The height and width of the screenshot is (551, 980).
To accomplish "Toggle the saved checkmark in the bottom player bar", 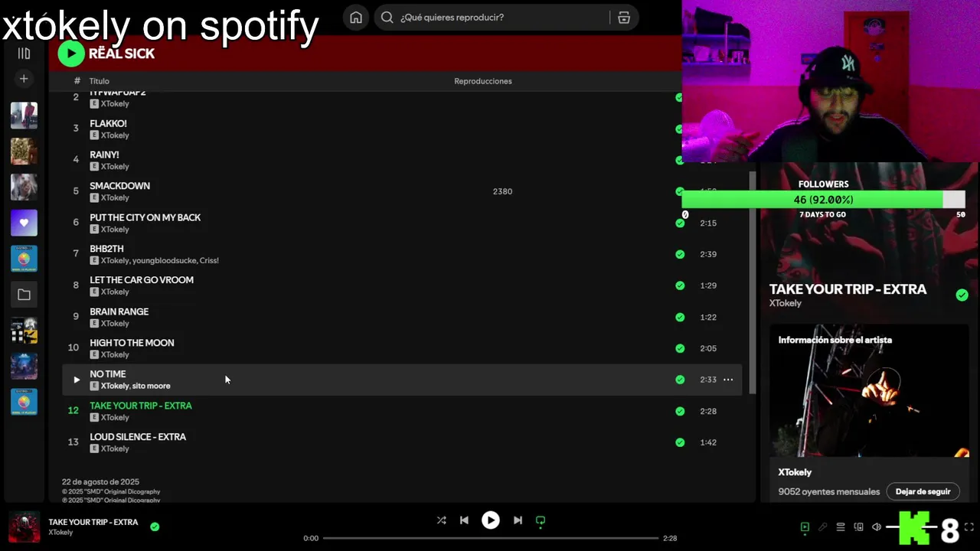I will 155,527.
